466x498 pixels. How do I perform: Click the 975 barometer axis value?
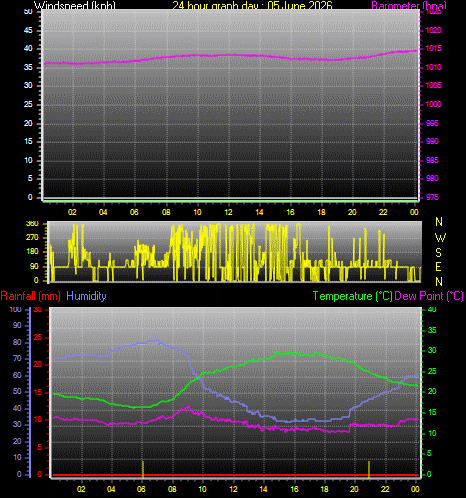(432, 197)
